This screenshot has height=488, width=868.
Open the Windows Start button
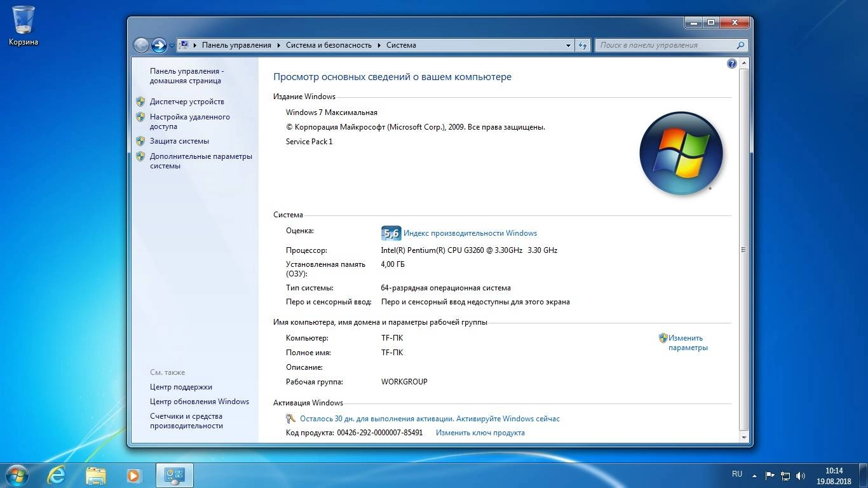16,475
